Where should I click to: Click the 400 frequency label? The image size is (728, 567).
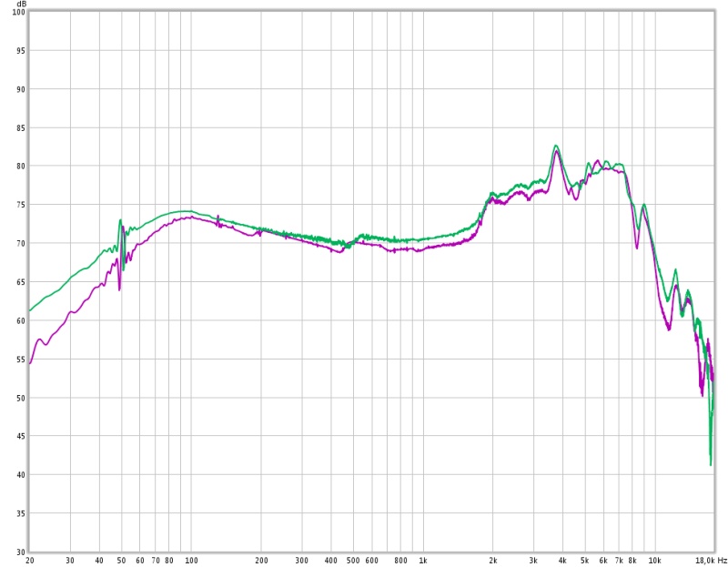[x=331, y=561]
